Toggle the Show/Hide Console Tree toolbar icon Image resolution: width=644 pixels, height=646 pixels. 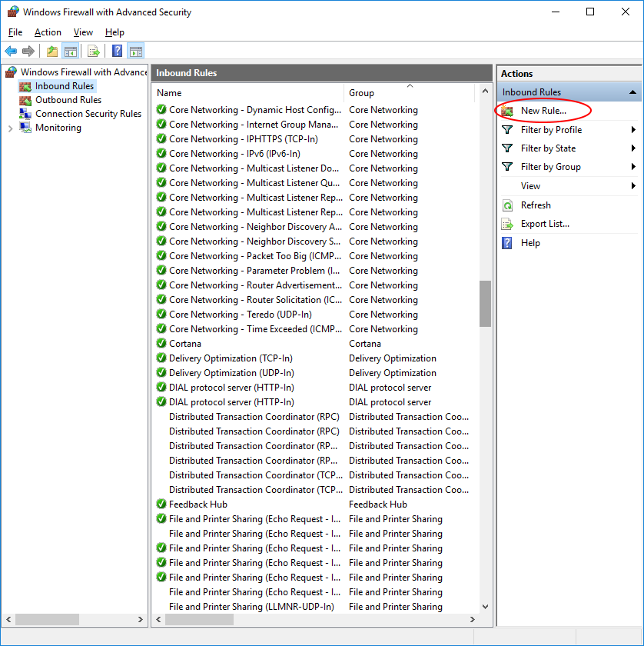click(x=71, y=52)
